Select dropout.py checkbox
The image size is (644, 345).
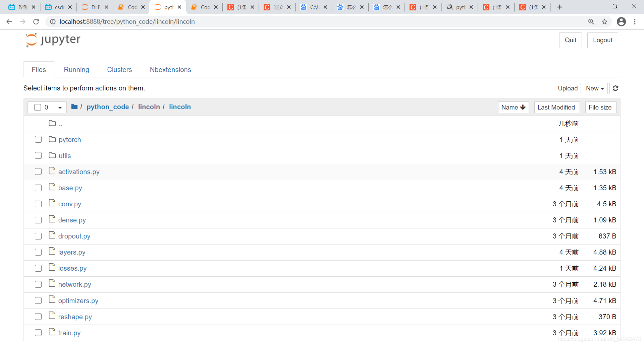(38, 236)
